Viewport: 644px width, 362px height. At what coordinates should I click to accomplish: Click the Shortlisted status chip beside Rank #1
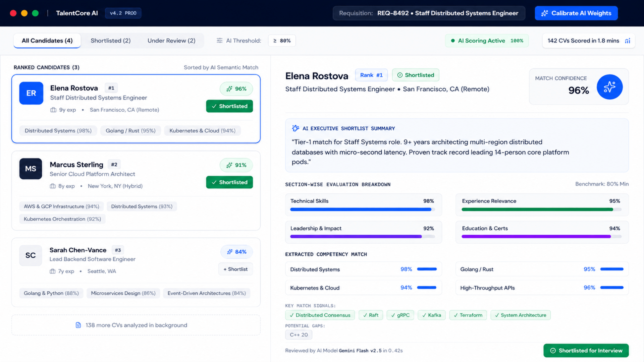click(x=416, y=75)
